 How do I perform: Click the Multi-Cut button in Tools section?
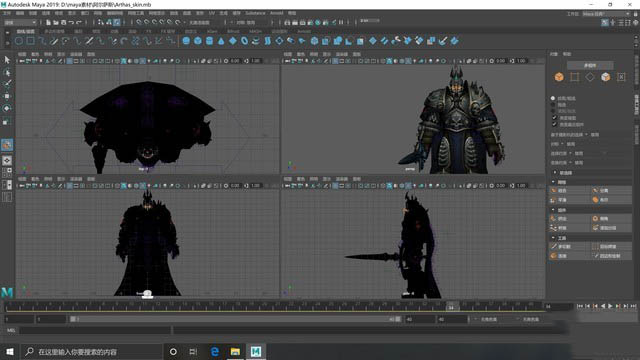(569, 246)
